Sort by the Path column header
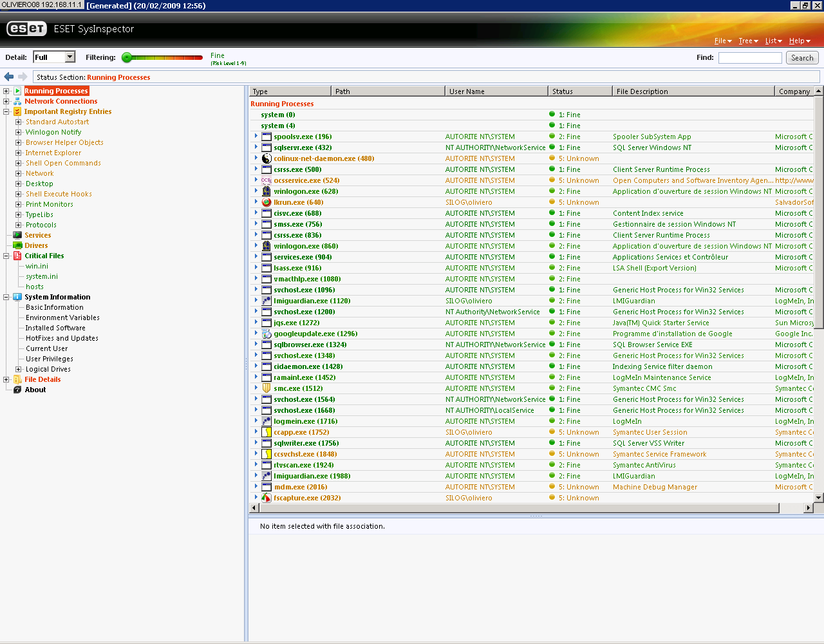 pyautogui.click(x=388, y=91)
